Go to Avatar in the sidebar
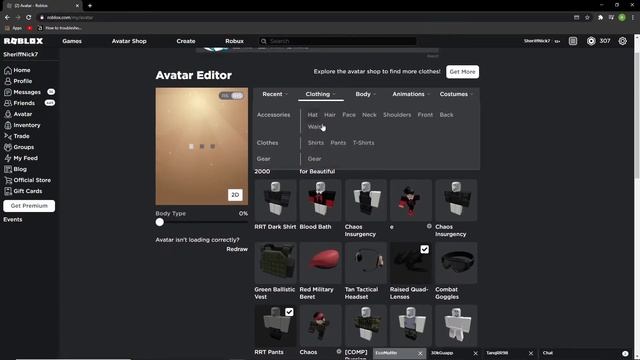Image resolution: width=640 pixels, height=360 pixels. 18,114
